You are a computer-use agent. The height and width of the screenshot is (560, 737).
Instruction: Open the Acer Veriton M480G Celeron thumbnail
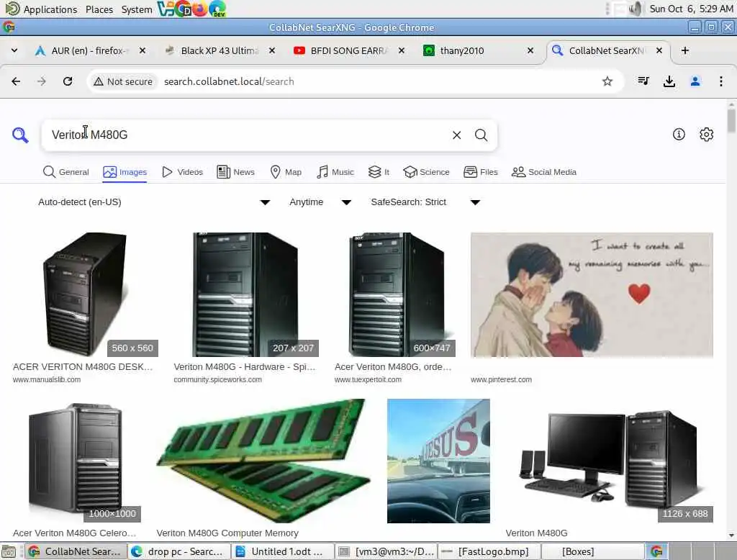76,461
